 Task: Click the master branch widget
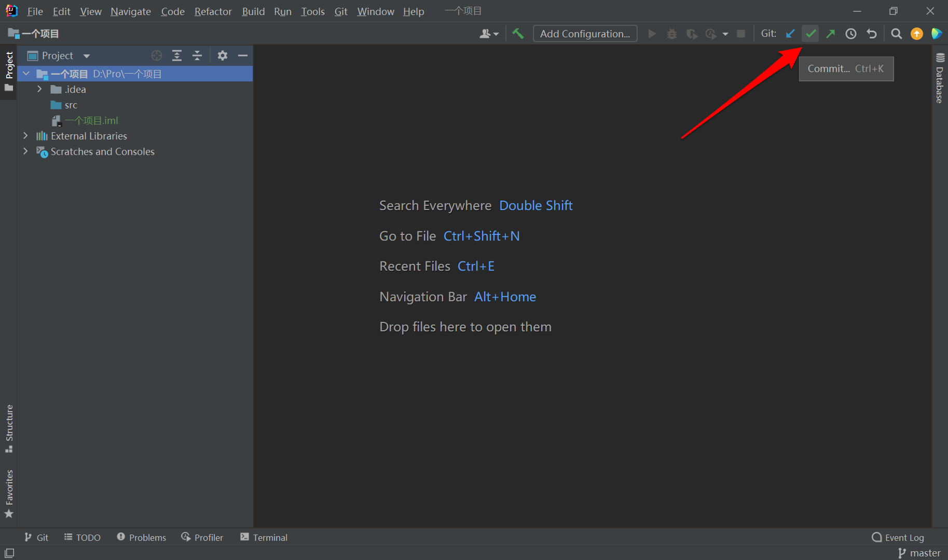(x=919, y=553)
